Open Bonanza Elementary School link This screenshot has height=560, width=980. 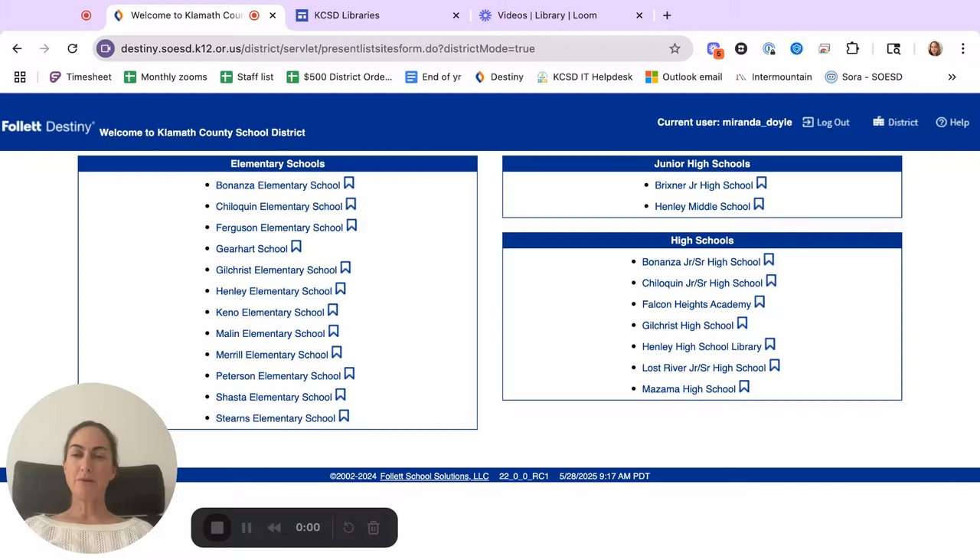click(278, 185)
